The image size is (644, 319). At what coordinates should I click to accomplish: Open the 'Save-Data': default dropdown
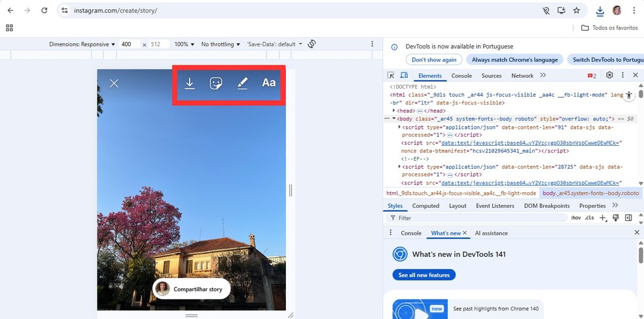click(274, 44)
